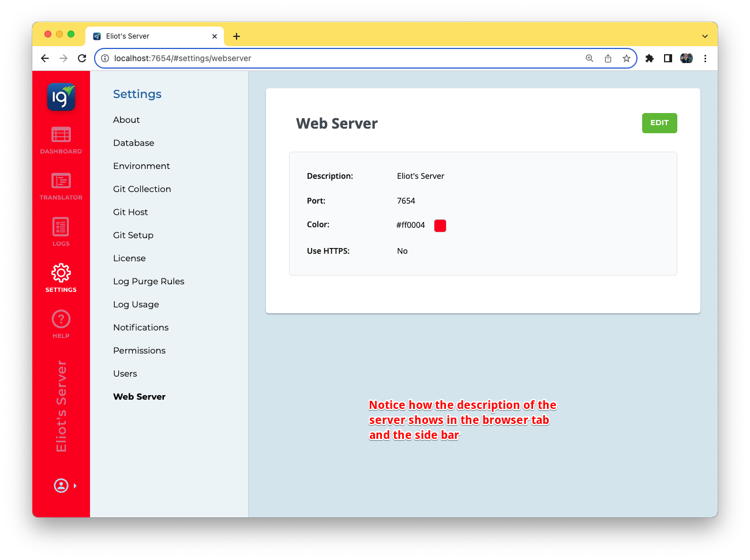Bookmark the page with the star icon
Image resolution: width=750 pixels, height=560 pixels.
(626, 58)
